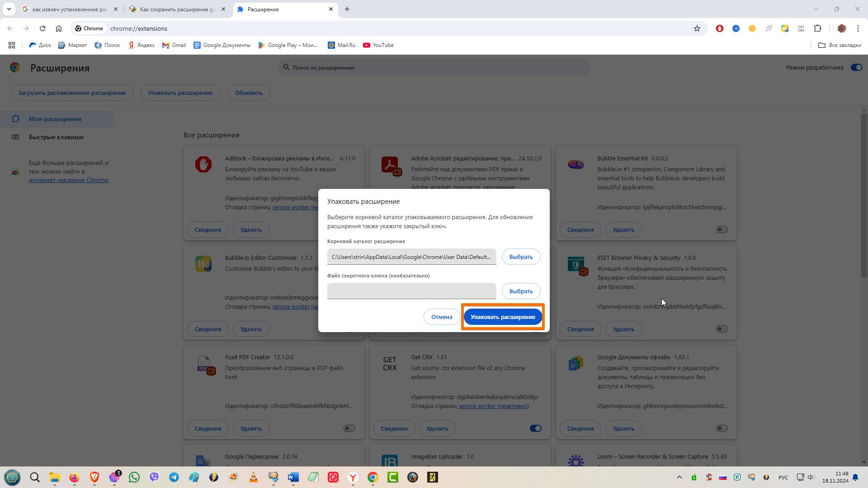Image resolution: width=868 pixels, height=488 pixels.
Task: Disable the Get CRX extension toggle
Action: [x=535, y=428]
